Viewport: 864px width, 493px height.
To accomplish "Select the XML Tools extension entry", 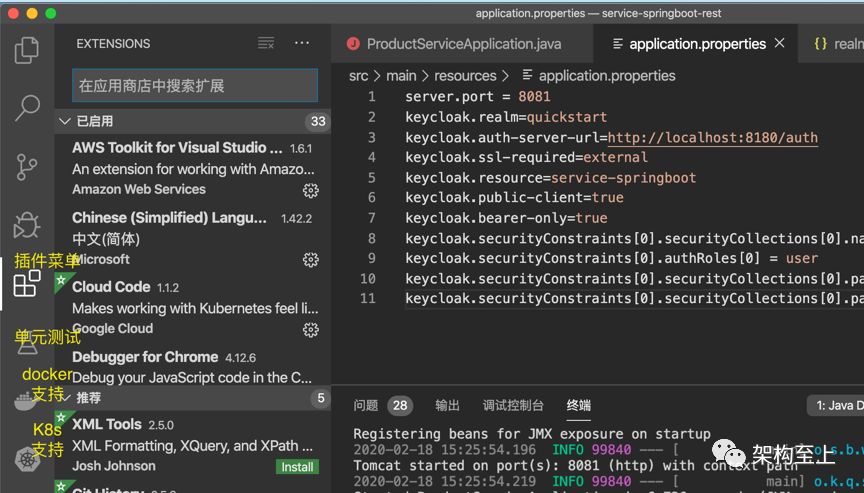I will click(x=193, y=445).
